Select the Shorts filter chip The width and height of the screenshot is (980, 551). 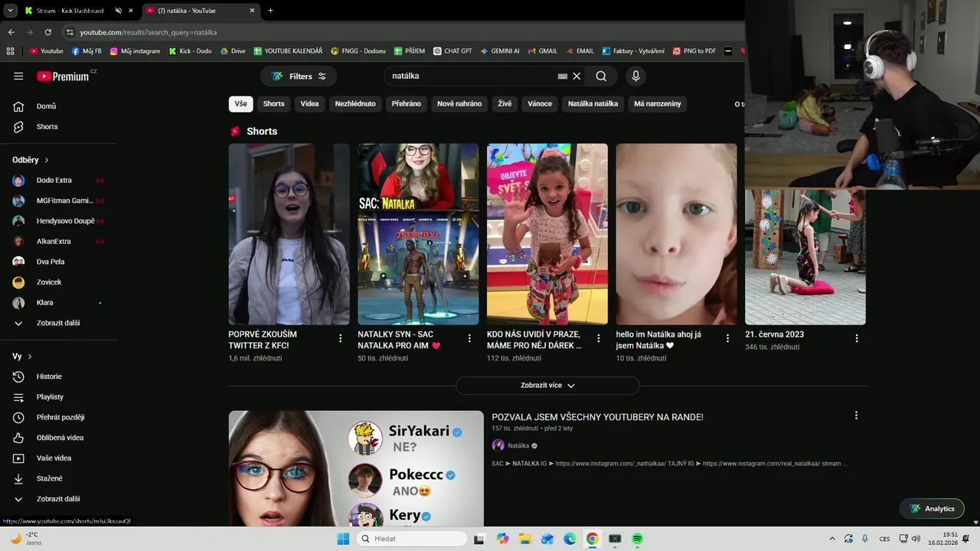pos(273,103)
